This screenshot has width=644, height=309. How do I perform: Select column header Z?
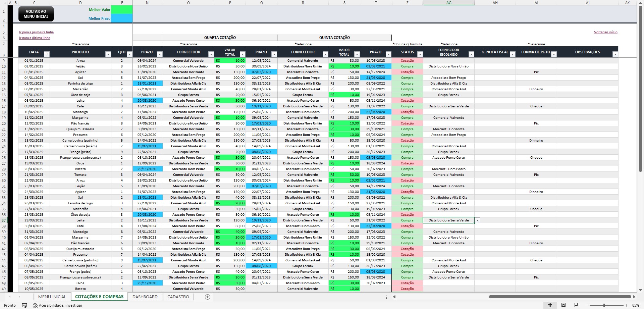pos(407,3)
